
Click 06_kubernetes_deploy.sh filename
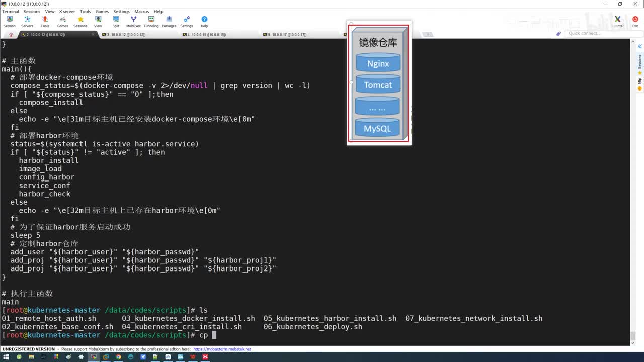pos(313,327)
